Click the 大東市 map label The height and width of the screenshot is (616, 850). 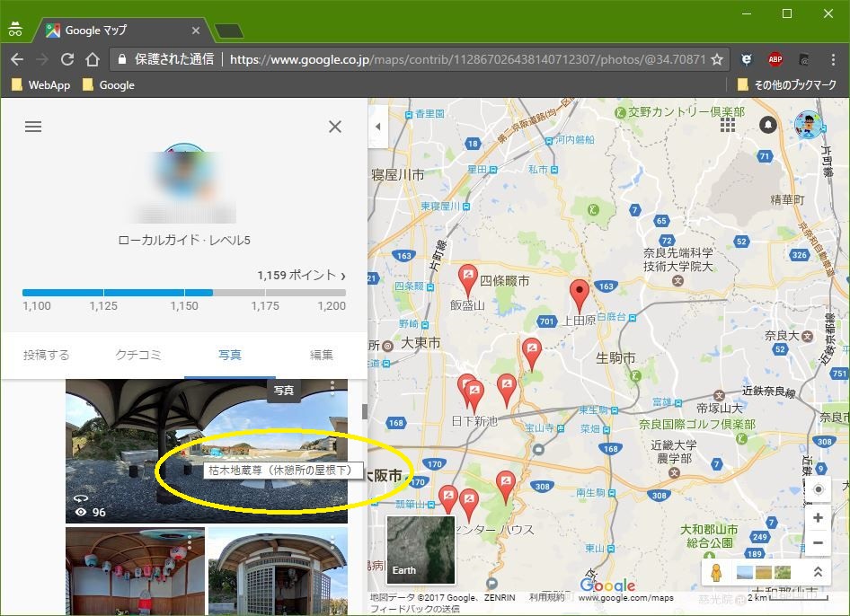coord(421,343)
